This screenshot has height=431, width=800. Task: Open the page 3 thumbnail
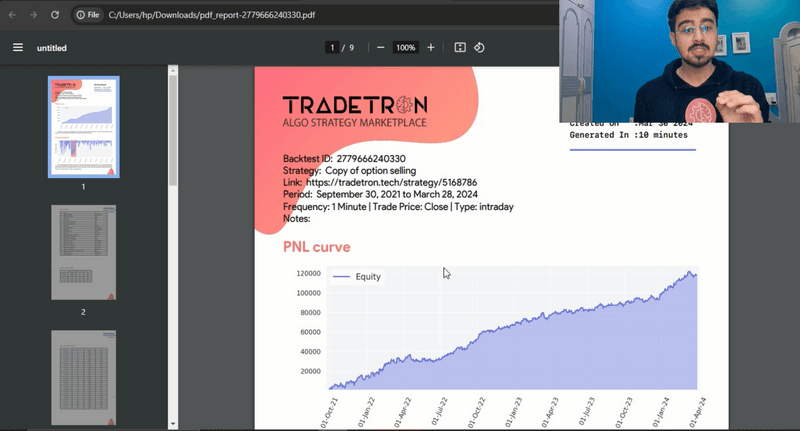click(x=83, y=380)
